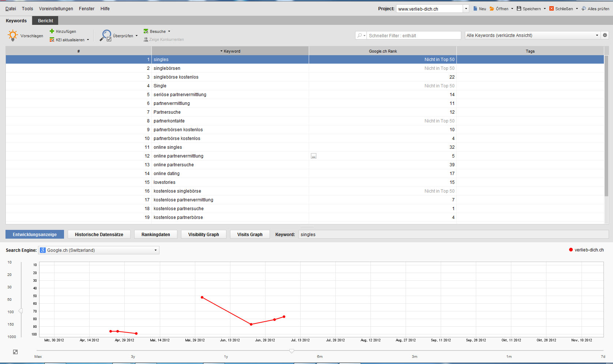Select the singlebörsen keyword row
613x364 pixels.
point(305,68)
